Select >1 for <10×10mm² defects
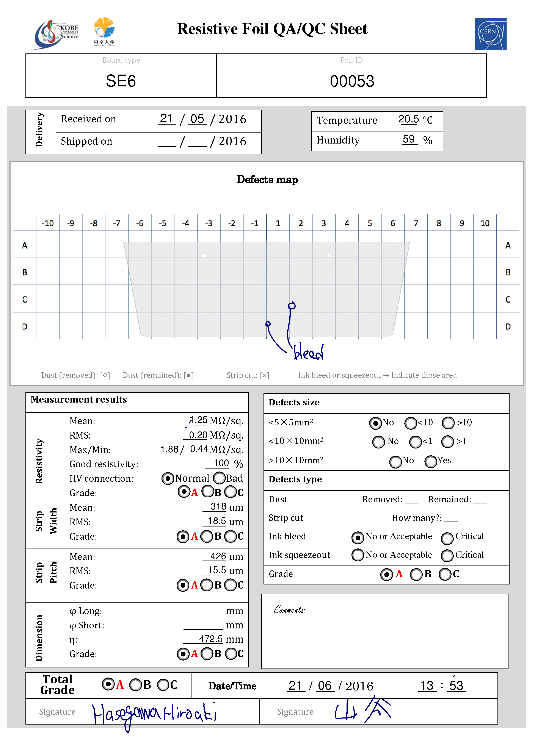The width and height of the screenshot is (535, 756). click(x=447, y=442)
